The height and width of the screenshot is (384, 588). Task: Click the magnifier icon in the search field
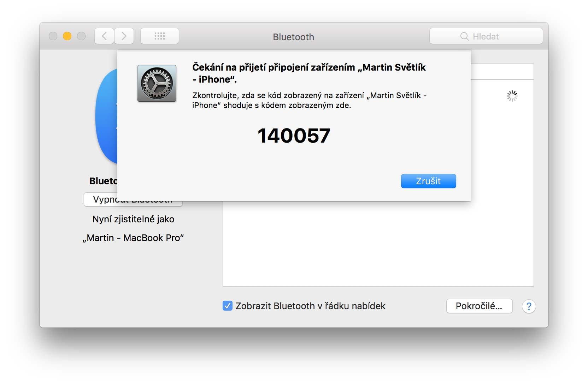tap(464, 36)
